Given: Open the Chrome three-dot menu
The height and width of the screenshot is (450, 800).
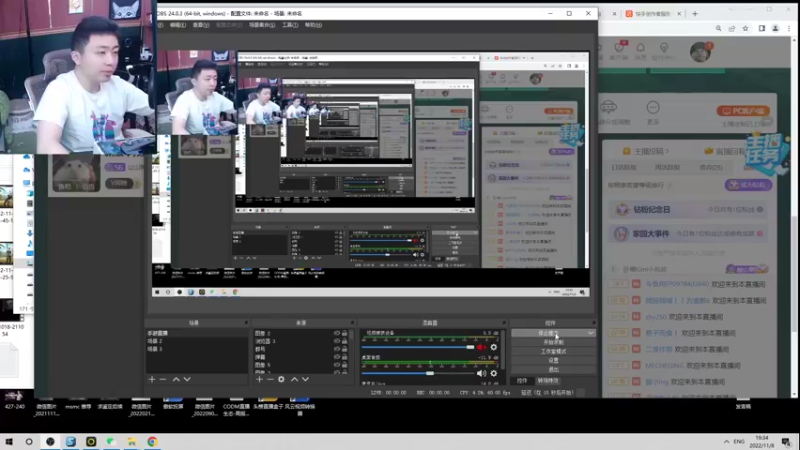Looking at the screenshot, I should tap(789, 29).
